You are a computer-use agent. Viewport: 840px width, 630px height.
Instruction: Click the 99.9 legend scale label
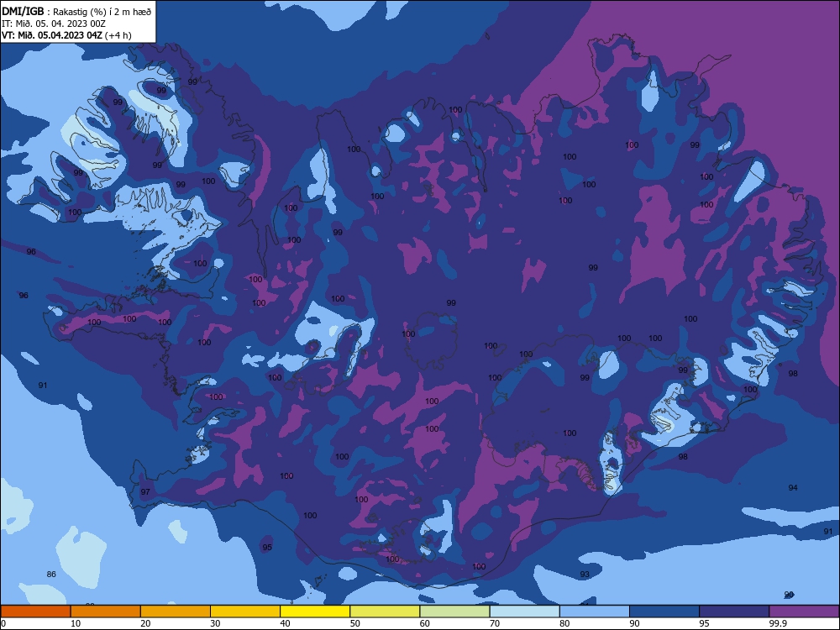coord(778,623)
